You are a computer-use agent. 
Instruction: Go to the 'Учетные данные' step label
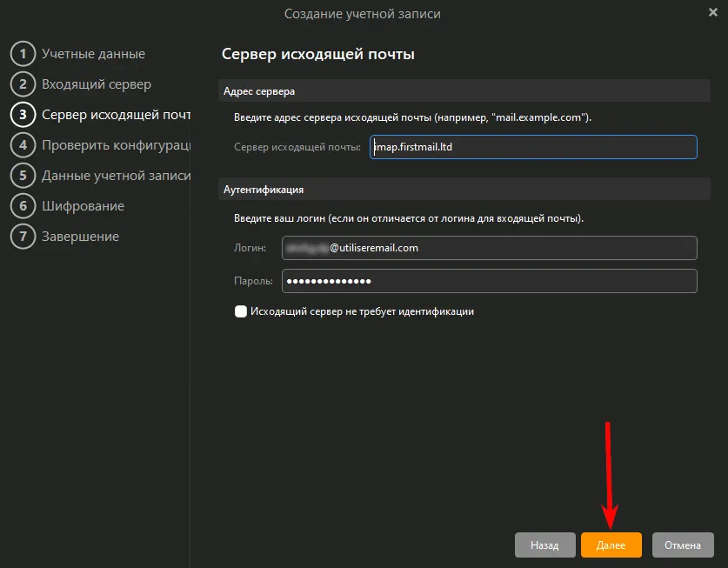coord(93,54)
